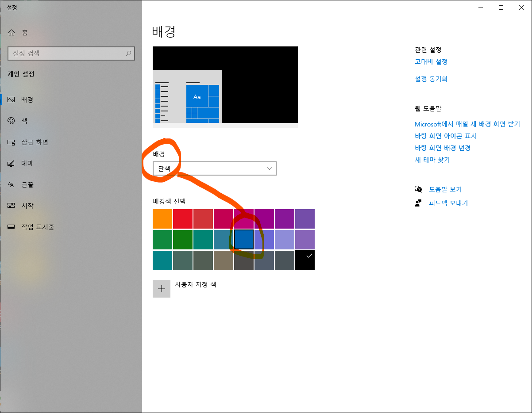The height and width of the screenshot is (413, 532).
Task: Open the 피드백 보내기 link text
Action: click(448, 203)
